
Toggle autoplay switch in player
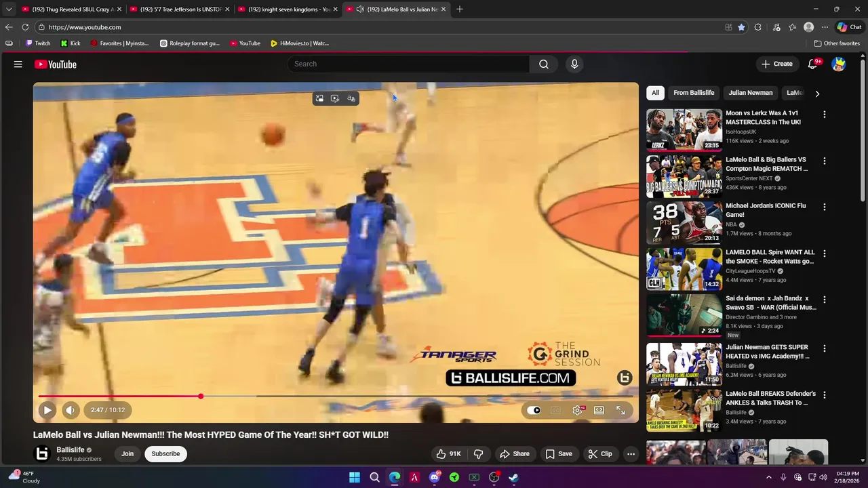(x=534, y=410)
